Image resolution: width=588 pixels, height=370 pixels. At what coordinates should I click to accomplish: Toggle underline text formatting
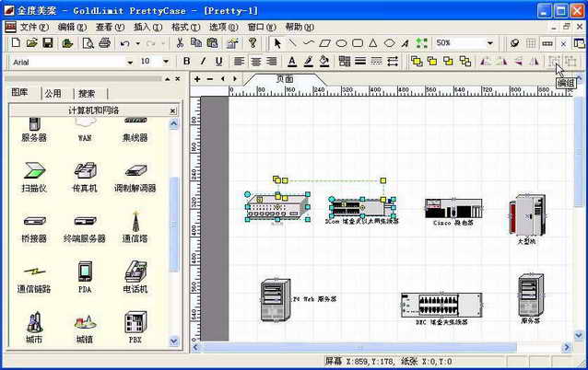click(x=218, y=62)
